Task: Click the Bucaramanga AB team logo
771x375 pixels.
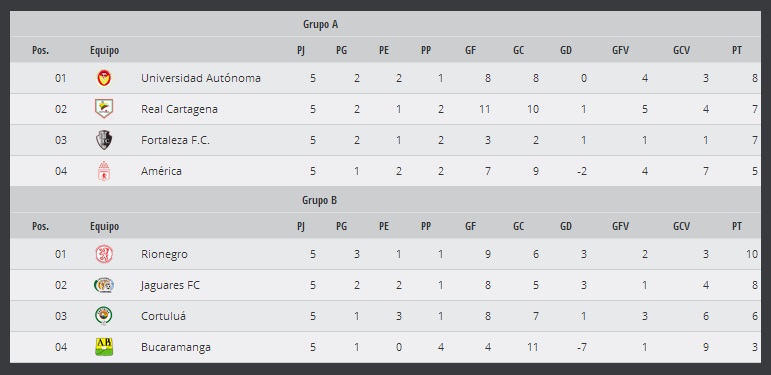Action: 104,347
